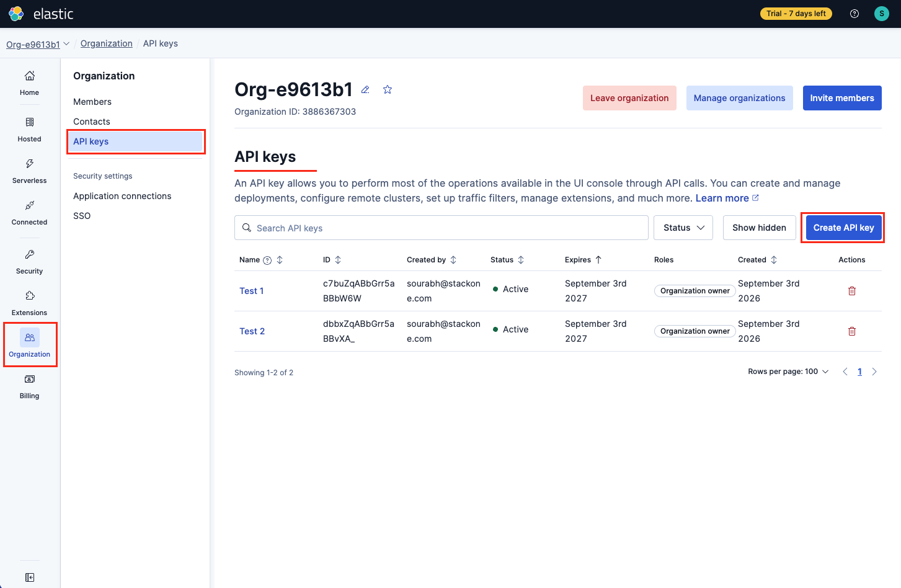The image size is (901, 588).
Task: Click the Organization owner role badge for Test 1
Action: [695, 291]
